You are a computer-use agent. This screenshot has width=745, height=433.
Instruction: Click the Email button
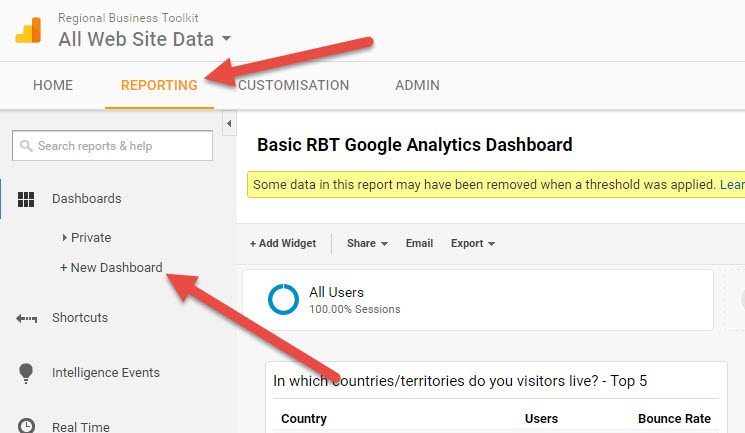419,243
